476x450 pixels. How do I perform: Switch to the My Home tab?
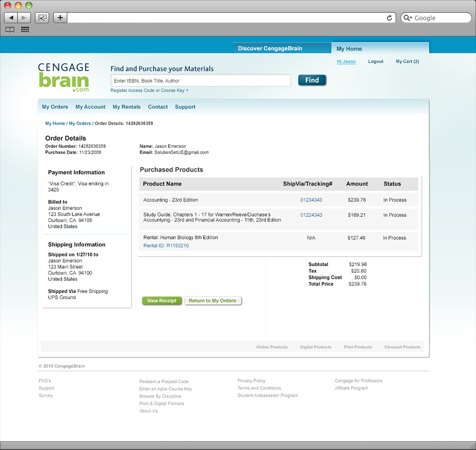point(380,49)
